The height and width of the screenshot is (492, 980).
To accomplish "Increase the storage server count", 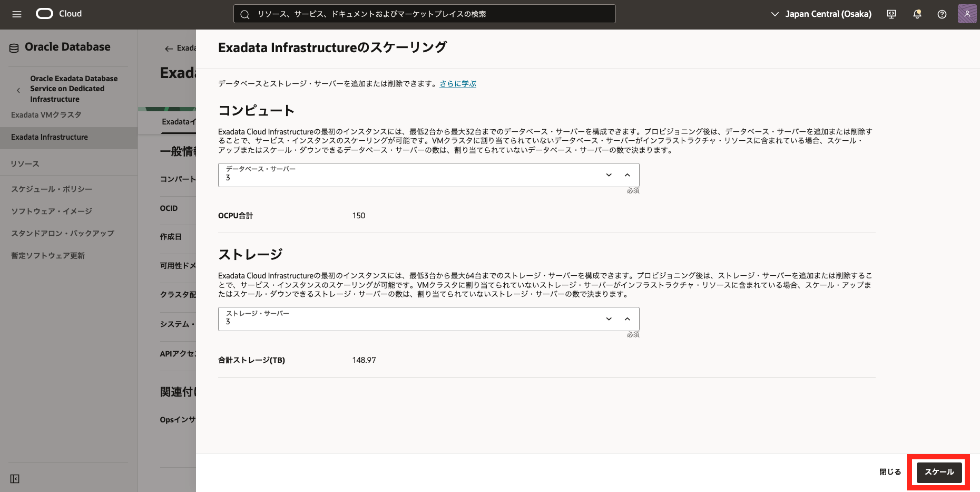I will [627, 319].
